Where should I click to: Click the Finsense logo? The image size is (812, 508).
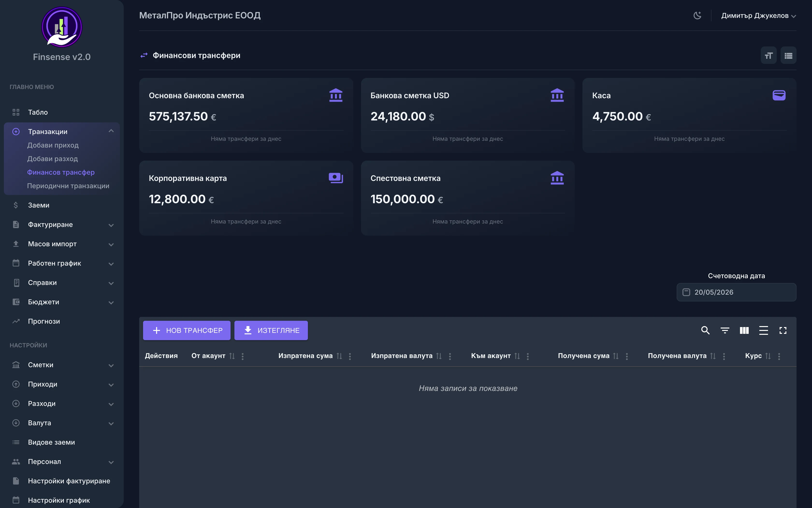pyautogui.click(x=62, y=27)
